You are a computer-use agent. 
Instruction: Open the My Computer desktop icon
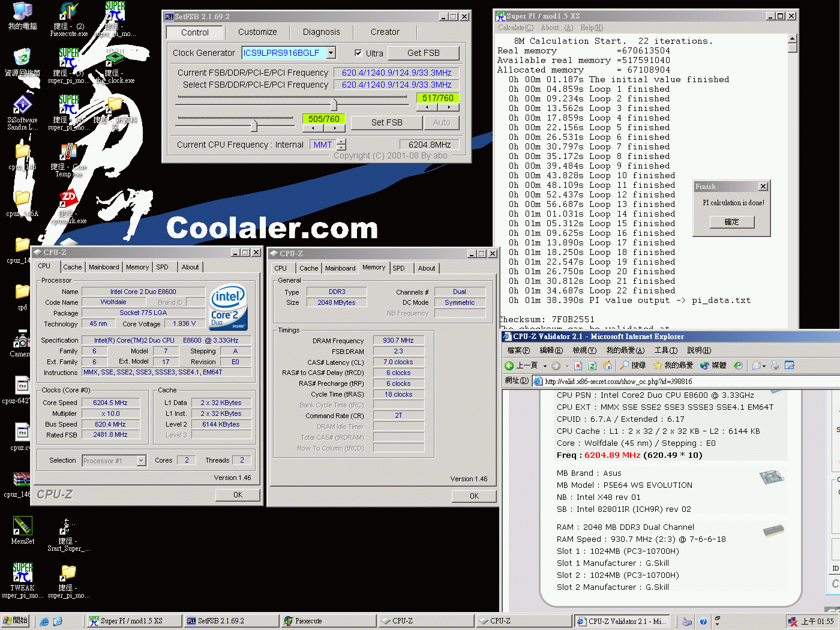[22, 16]
